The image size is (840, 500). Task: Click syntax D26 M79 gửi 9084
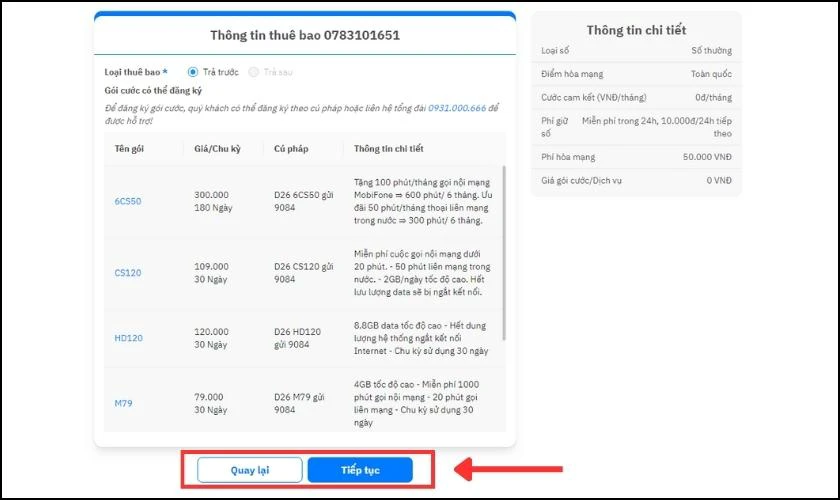pos(299,403)
